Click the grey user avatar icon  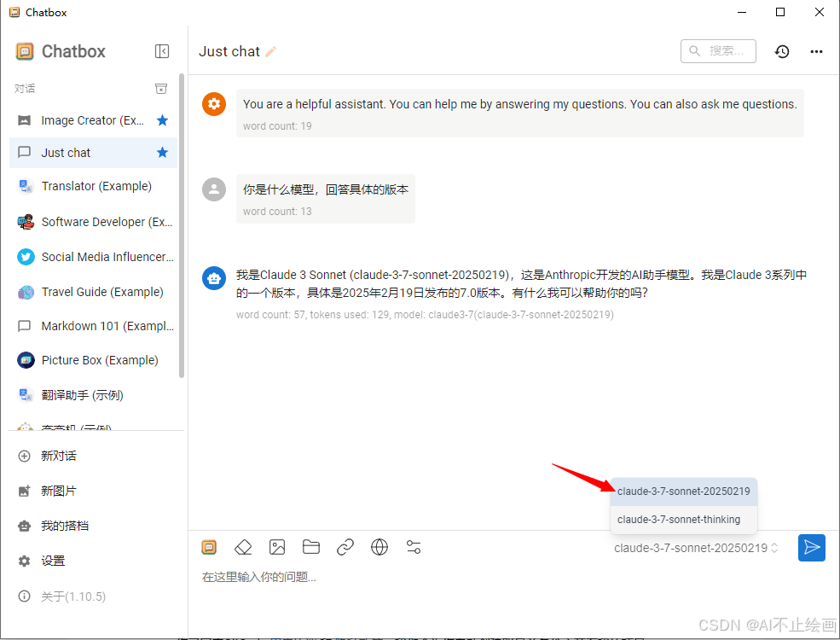click(x=214, y=189)
